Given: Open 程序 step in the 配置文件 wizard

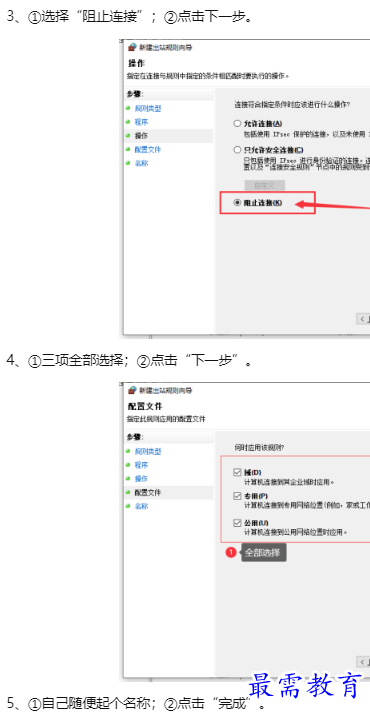Looking at the screenshot, I should coord(141,465).
